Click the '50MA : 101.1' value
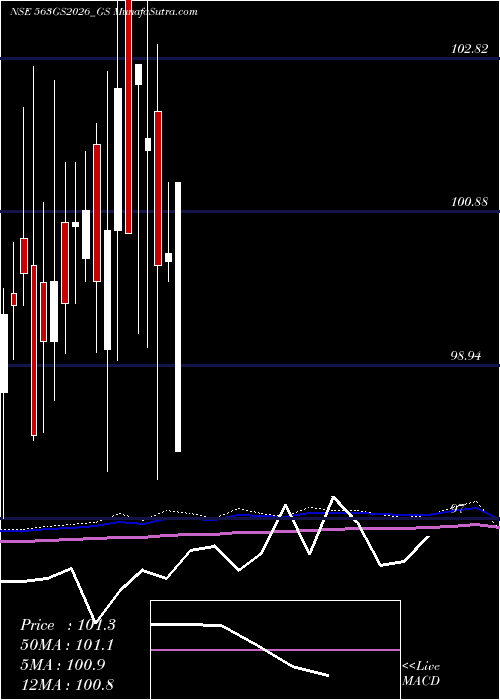The image size is (500, 700). [67, 645]
